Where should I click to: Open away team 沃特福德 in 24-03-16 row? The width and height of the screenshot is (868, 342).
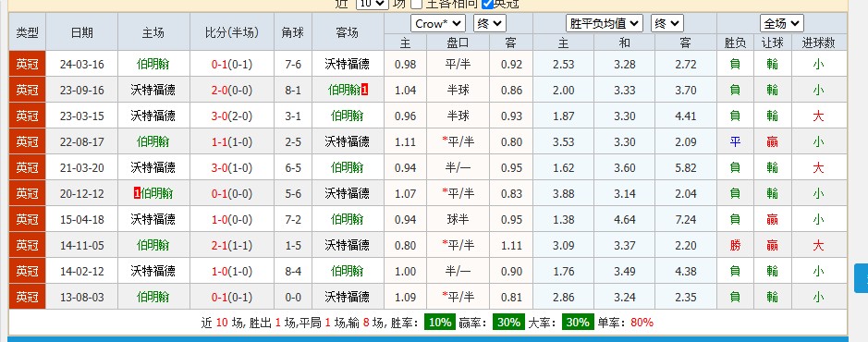(x=347, y=64)
